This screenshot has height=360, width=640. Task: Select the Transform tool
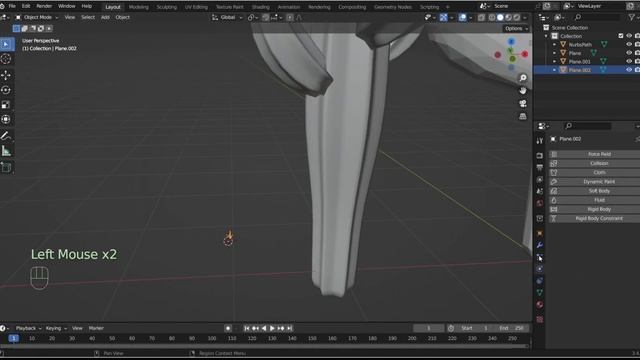click(6, 119)
